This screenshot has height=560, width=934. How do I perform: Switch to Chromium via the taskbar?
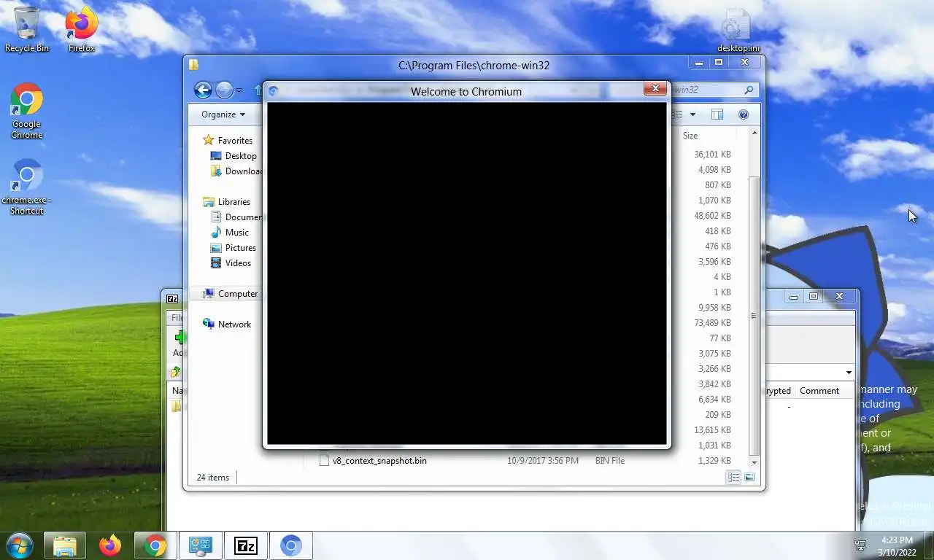290,545
